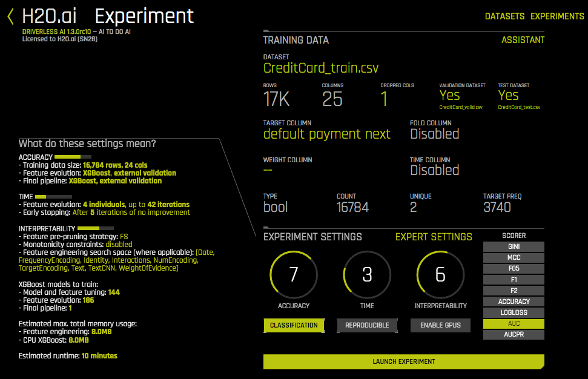Open the TARGET COLUMN selector
The width and height of the screenshot is (588, 379).
327,134
